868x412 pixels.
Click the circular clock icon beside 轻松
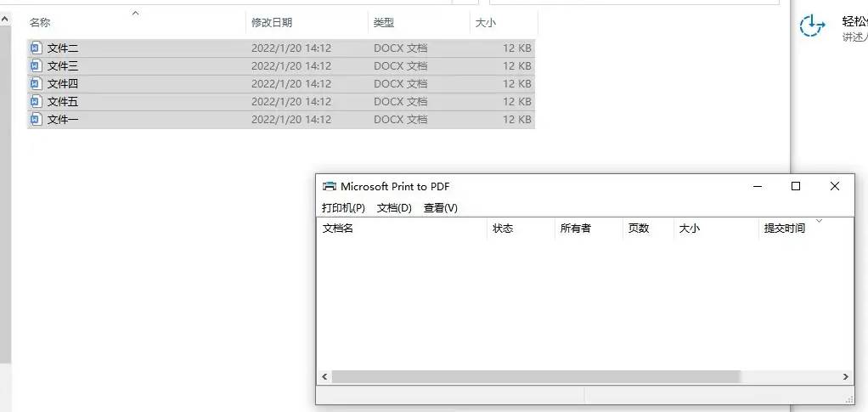[x=812, y=26]
